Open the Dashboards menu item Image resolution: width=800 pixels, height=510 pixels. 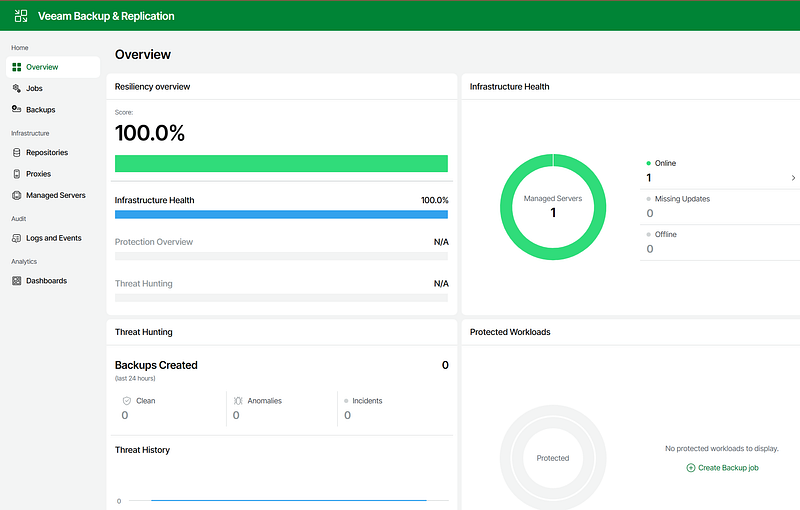[x=46, y=281]
